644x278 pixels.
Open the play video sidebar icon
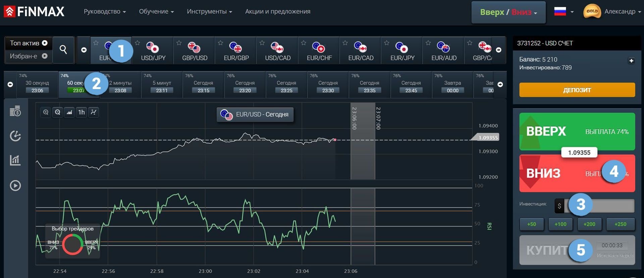click(x=15, y=185)
